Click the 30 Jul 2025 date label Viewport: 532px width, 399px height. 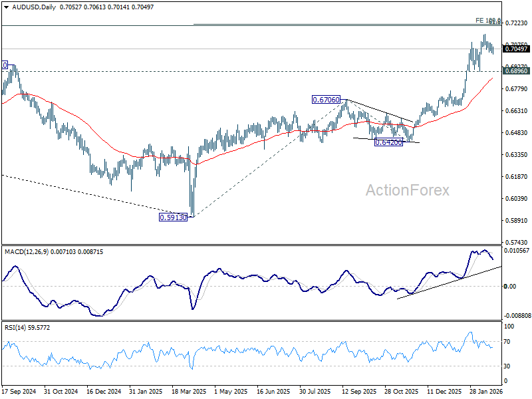point(315,391)
